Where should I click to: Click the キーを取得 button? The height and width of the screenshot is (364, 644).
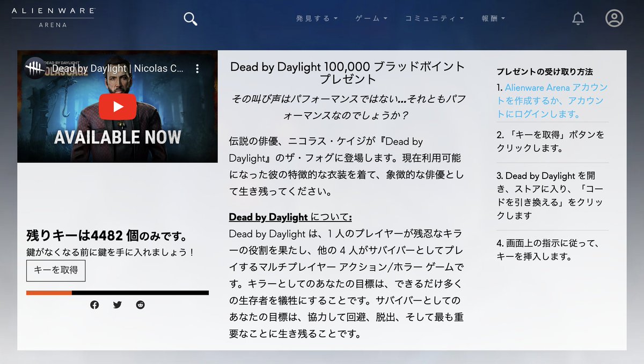[56, 270]
